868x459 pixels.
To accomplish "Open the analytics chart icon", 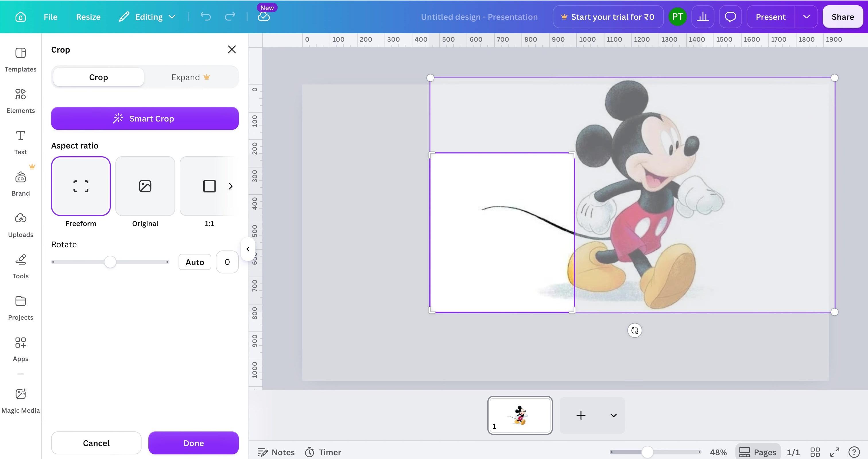I will click(703, 17).
